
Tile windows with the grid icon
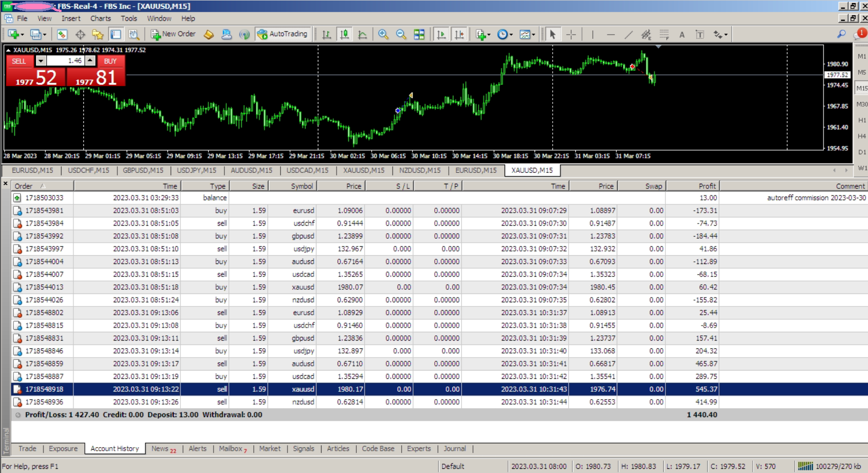[419, 34]
